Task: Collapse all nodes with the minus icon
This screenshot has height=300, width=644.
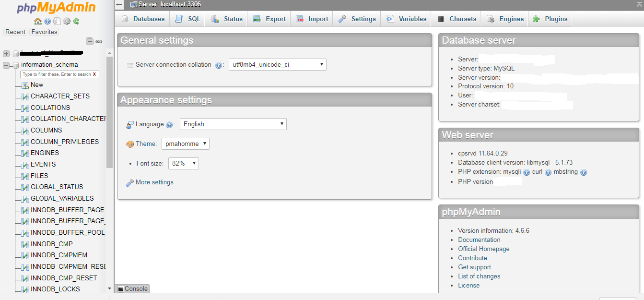Action: pos(90,42)
